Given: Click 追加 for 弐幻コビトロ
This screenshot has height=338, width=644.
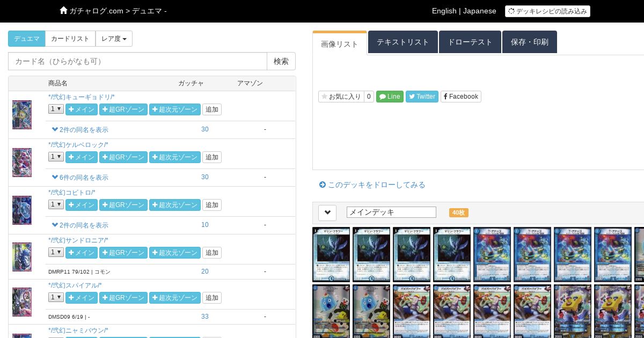Looking at the screenshot, I should (212, 205).
